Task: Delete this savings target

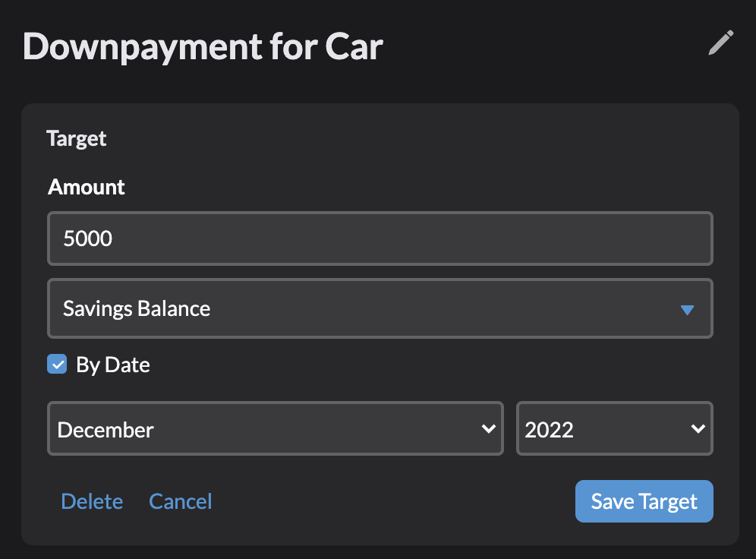Action: pos(92,501)
